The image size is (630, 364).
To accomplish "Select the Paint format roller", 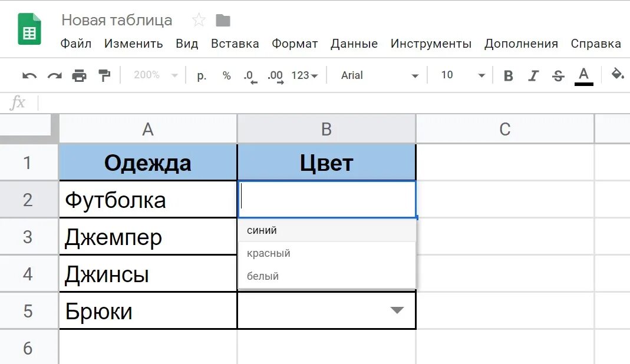I will [x=104, y=75].
